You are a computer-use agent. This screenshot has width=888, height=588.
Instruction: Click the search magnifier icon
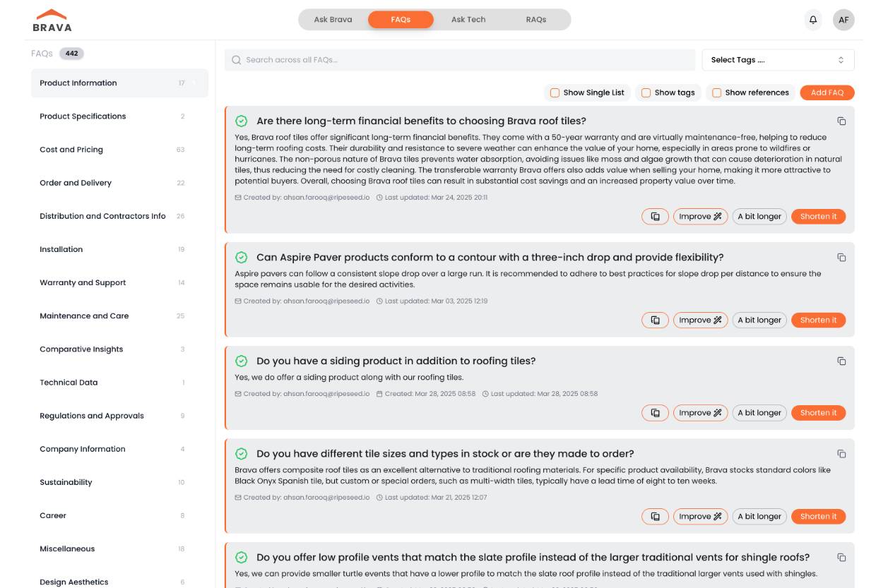tap(237, 60)
